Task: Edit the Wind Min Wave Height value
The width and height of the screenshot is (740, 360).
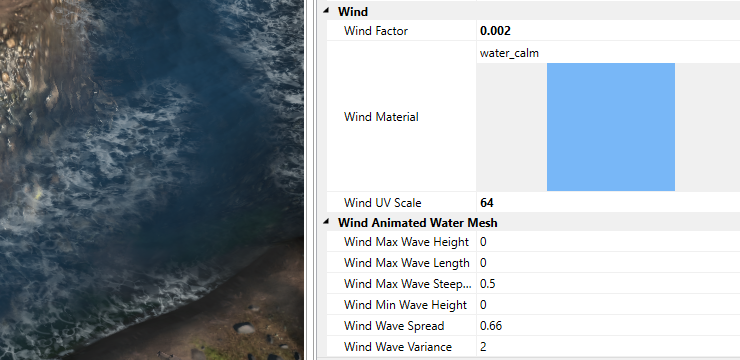Action: click(x=608, y=305)
